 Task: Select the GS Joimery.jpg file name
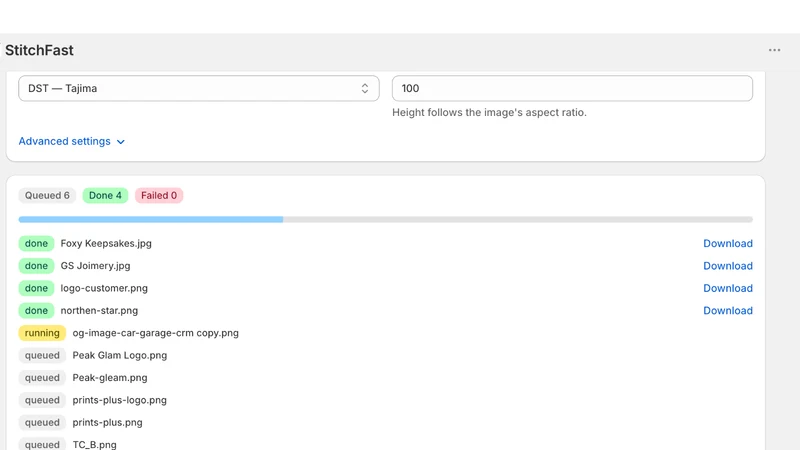pos(95,266)
